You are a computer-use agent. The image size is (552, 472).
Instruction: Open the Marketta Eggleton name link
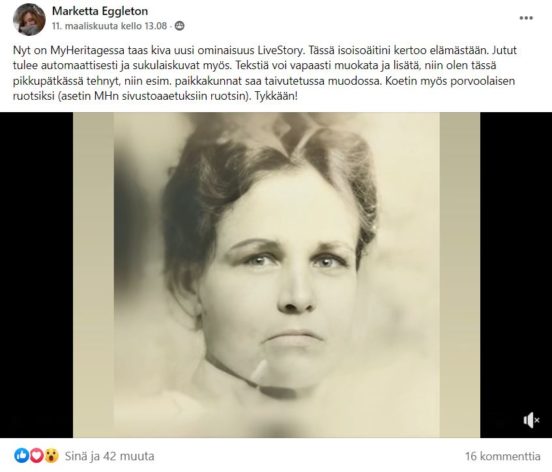[100, 11]
